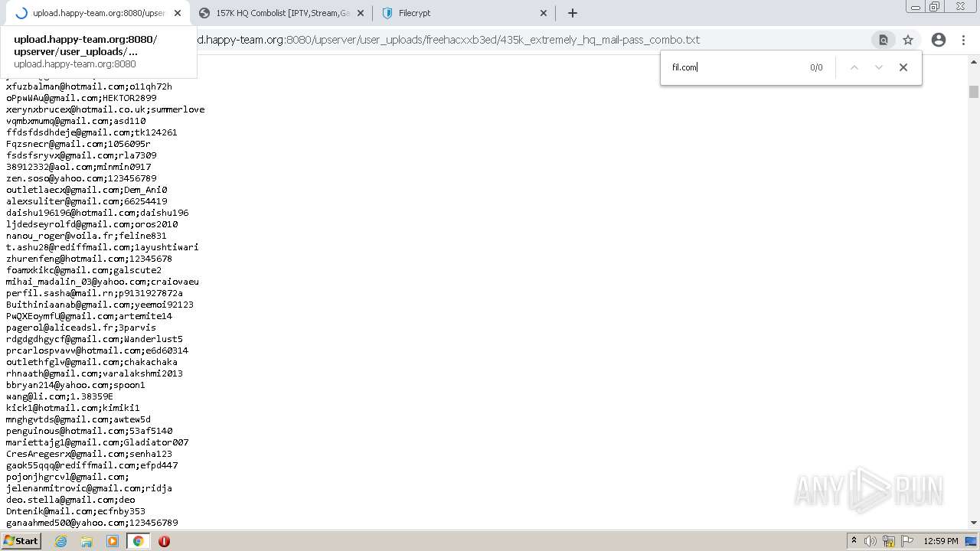Open the Windows Start menu
The image size is (980, 551).
[21, 541]
